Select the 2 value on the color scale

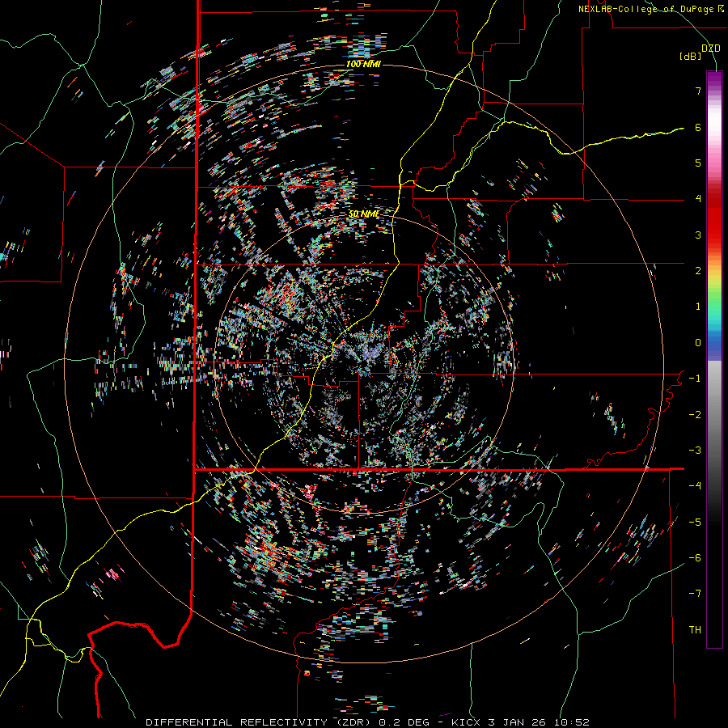698,271
